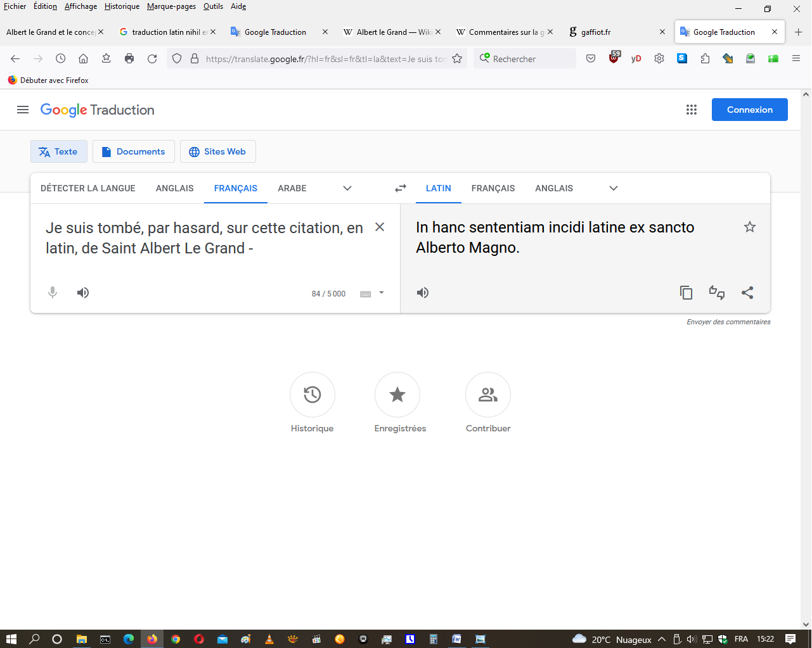This screenshot has width=812, height=648.
Task: Expand the target language list
Action: click(614, 188)
